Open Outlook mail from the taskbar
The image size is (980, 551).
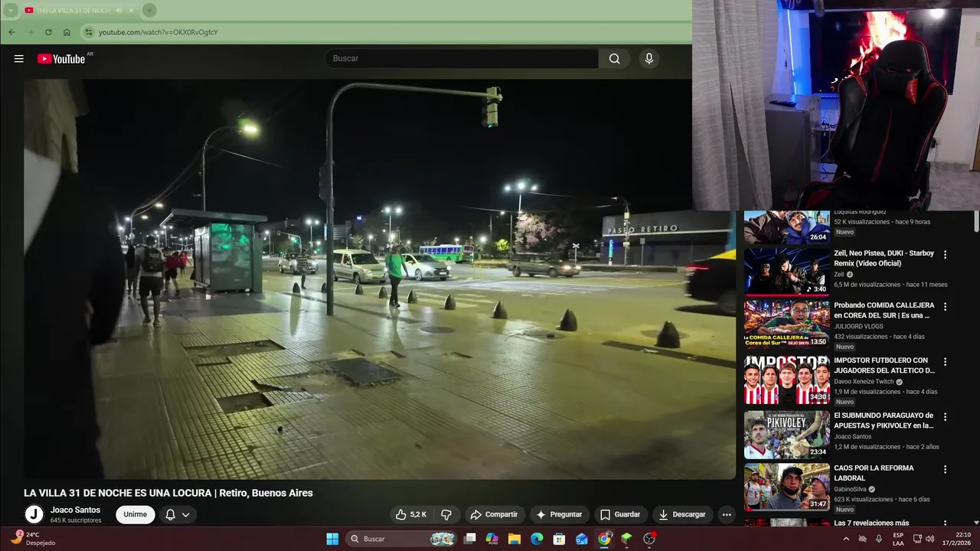pos(582,539)
